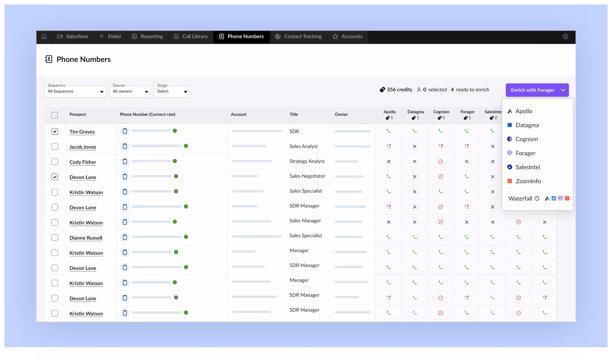Go to the Accounts tab
The height and width of the screenshot is (364, 612).
click(348, 37)
